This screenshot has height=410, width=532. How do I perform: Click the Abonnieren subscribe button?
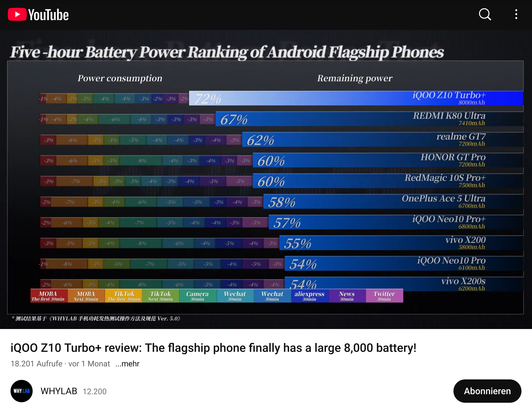pos(487,391)
